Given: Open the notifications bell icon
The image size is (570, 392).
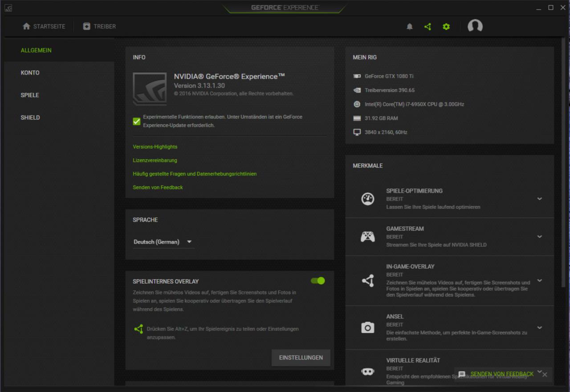Looking at the screenshot, I should pyautogui.click(x=410, y=27).
